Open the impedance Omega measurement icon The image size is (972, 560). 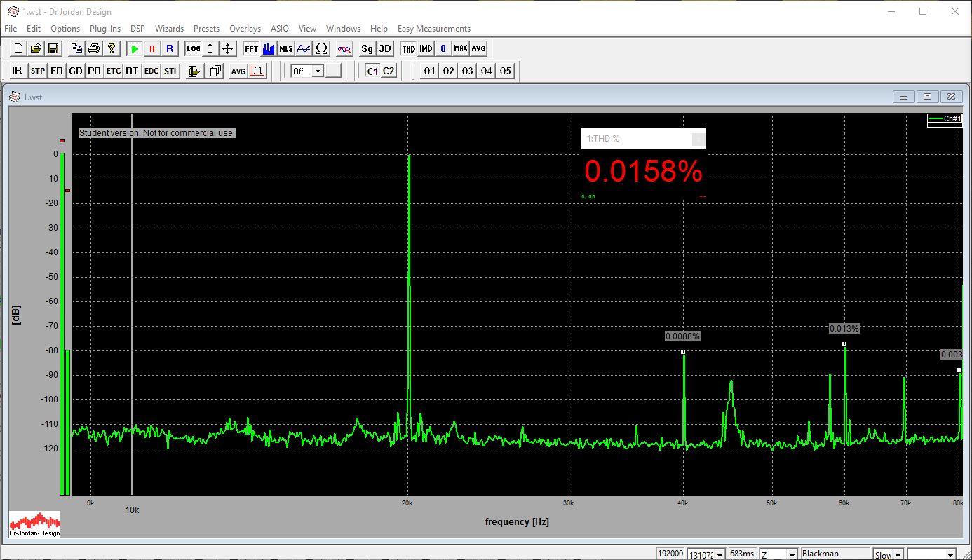pos(321,48)
